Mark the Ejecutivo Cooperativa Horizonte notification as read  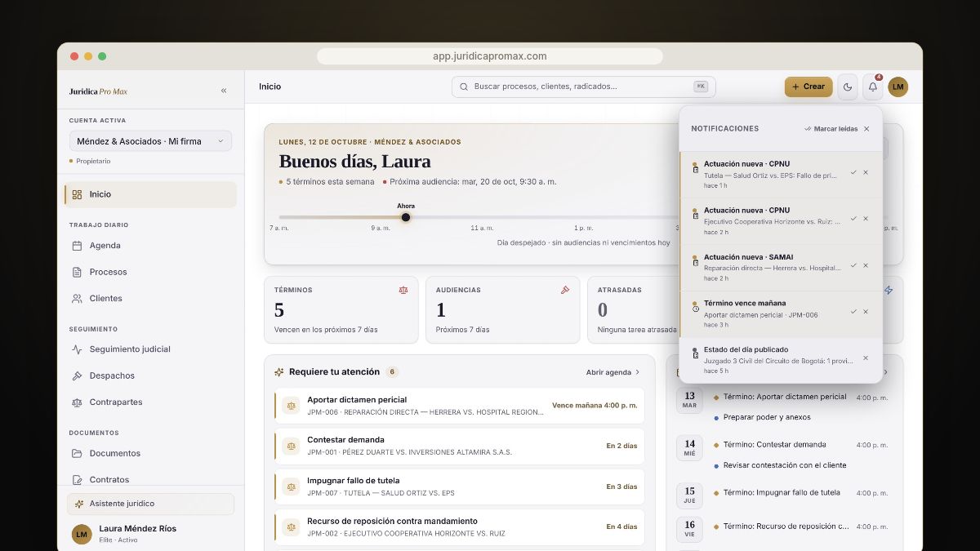(x=853, y=219)
